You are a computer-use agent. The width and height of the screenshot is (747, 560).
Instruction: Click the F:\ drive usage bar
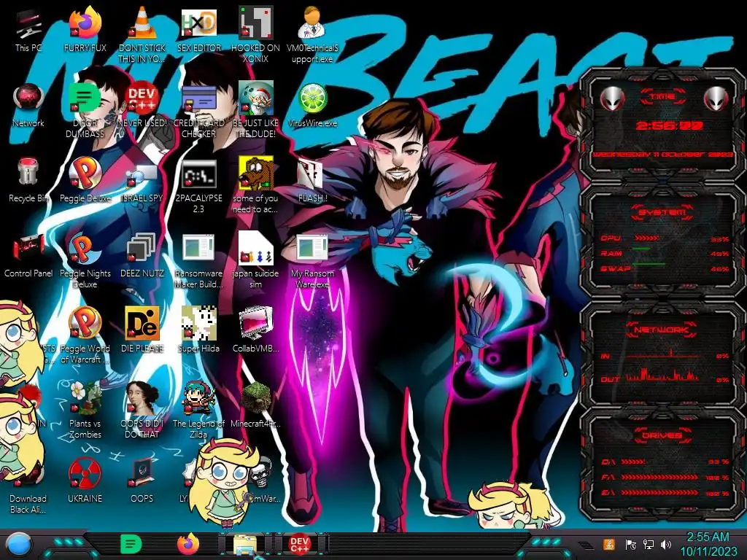point(659,477)
